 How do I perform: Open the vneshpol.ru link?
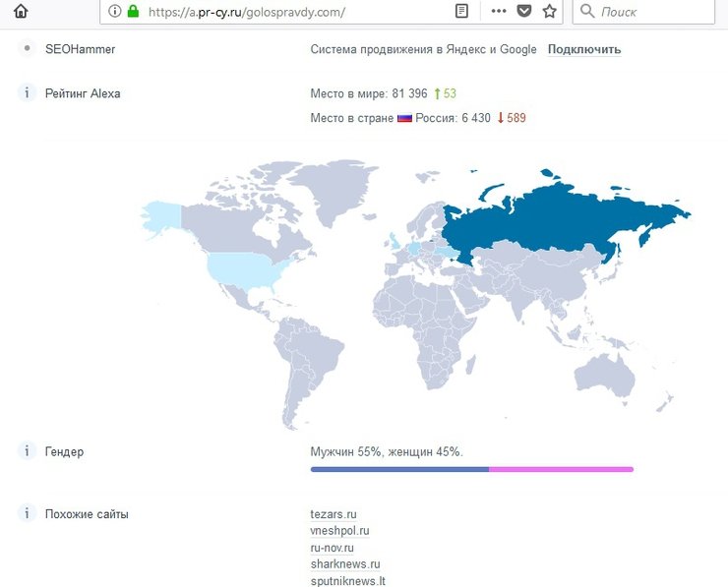click(x=339, y=531)
